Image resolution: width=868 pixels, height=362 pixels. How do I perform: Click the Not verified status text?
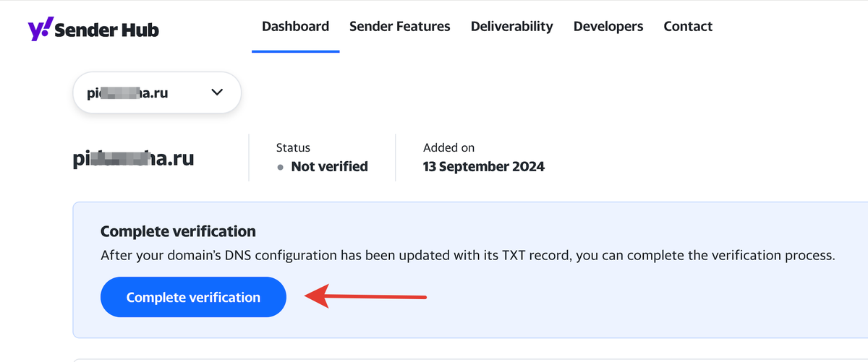pos(329,167)
